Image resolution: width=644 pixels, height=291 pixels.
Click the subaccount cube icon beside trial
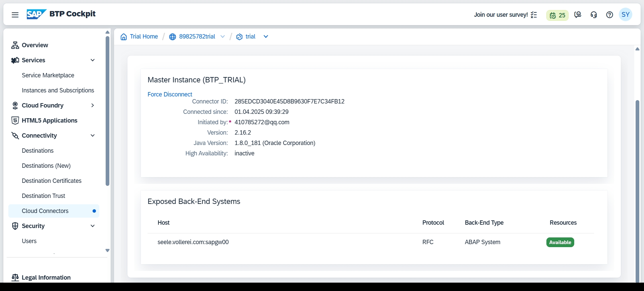point(239,37)
